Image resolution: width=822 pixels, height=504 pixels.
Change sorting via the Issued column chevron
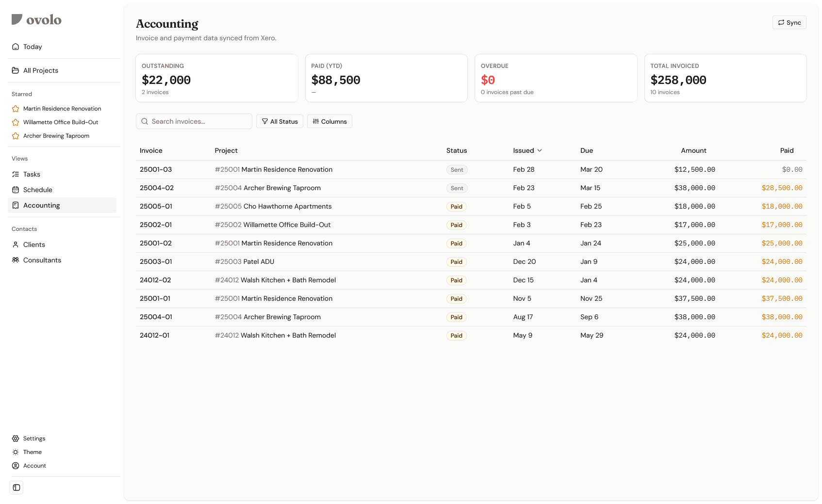point(540,150)
